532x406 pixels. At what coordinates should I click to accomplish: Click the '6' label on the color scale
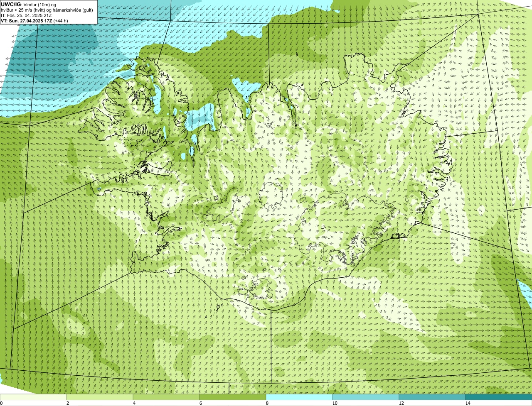[200, 403]
